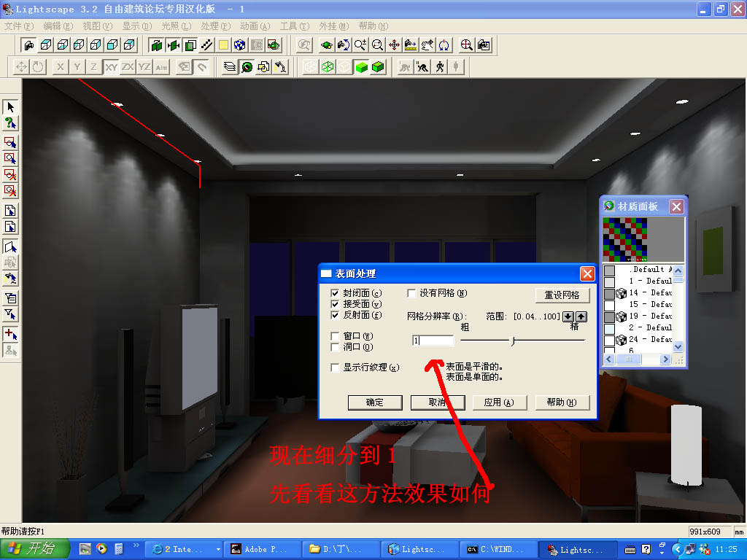Click the red target magnifier icon
Image resolution: width=747 pixels, height=560 pixels.
tap(466, 45)
